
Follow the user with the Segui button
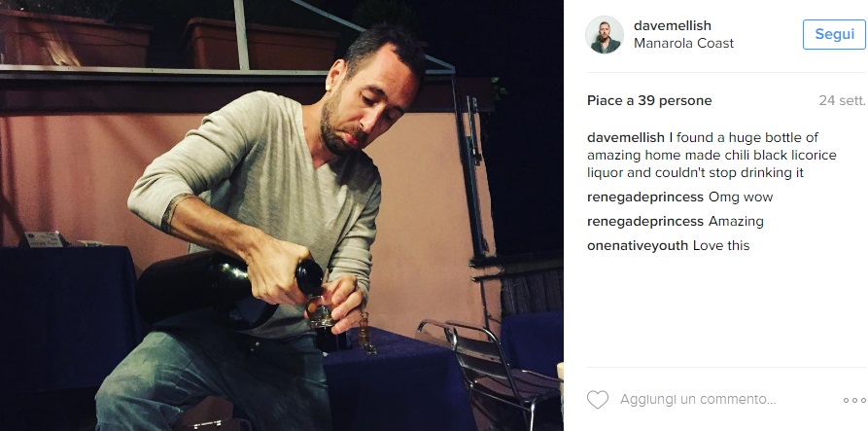(834, 34)
